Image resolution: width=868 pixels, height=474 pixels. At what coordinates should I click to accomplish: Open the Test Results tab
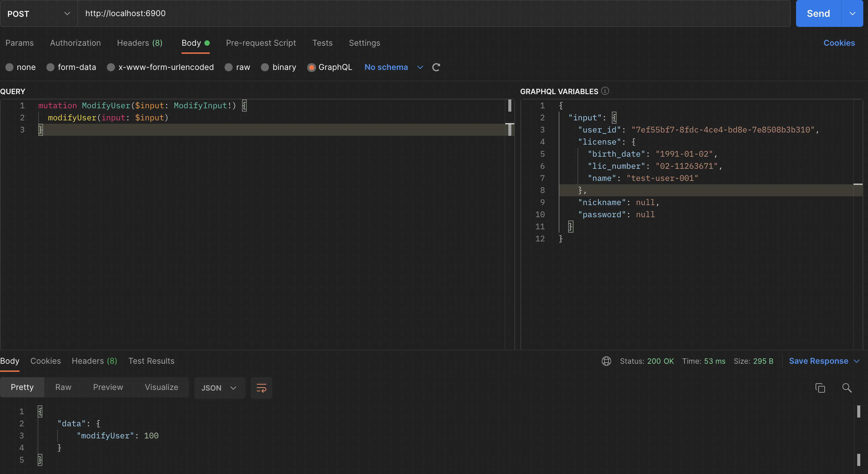151,361
